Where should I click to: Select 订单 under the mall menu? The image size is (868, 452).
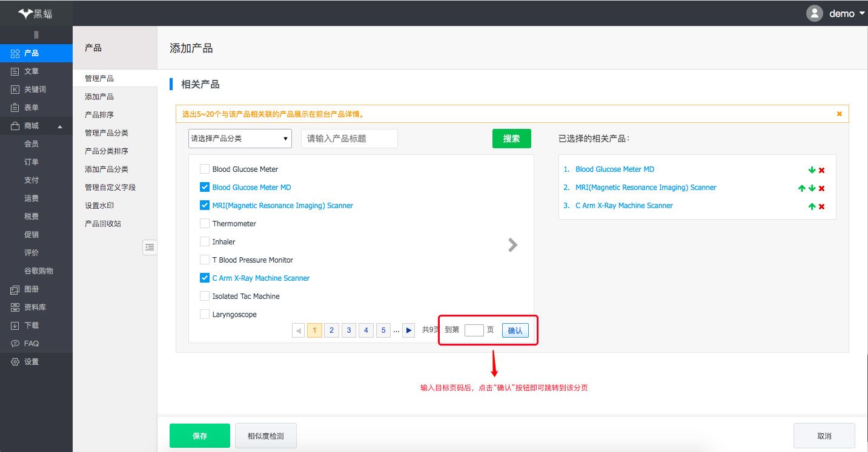pos(31,162)
